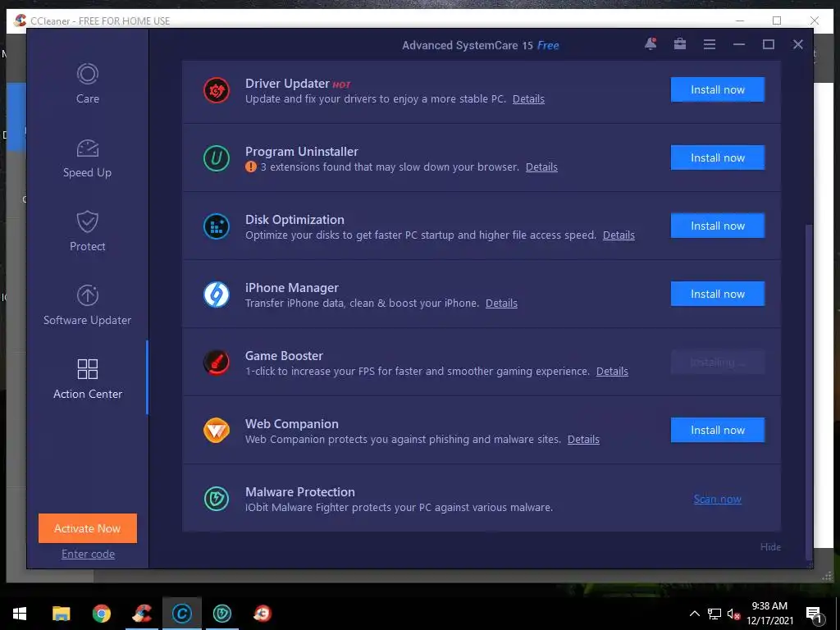This screenshot has width=840, height=630.
Task: Click the Driver Updater title text
Action: (287, 84)
